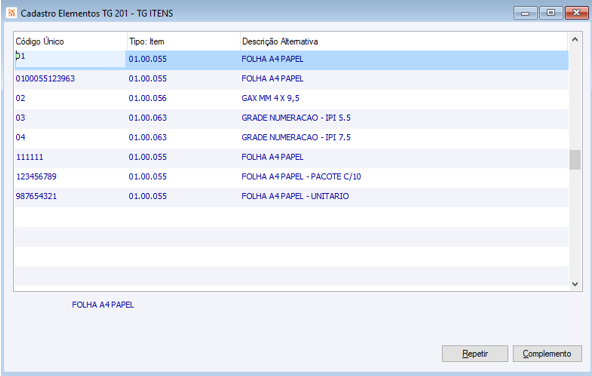Screen dimensions: 592x376
Task: Click GRADE NUMERACAO - IPI 7.5 description
Action: (296, 137)
